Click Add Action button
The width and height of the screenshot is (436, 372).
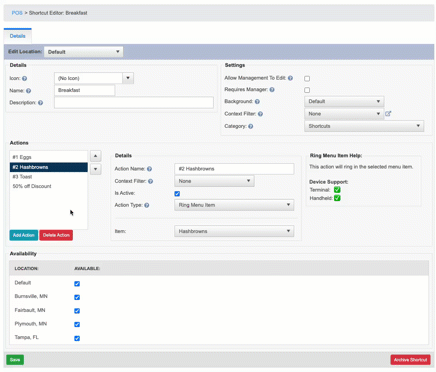coord(24,235)
